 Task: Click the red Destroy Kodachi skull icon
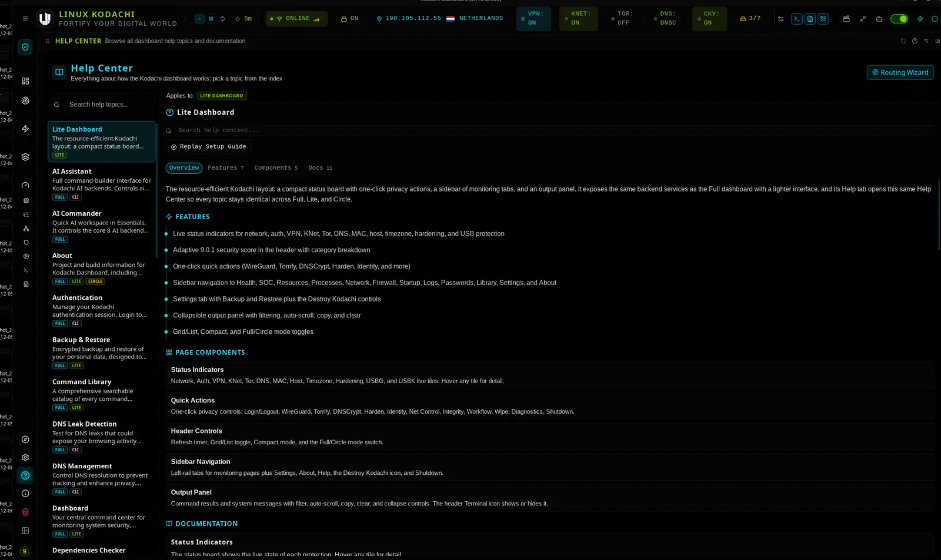tap(25, 512)
